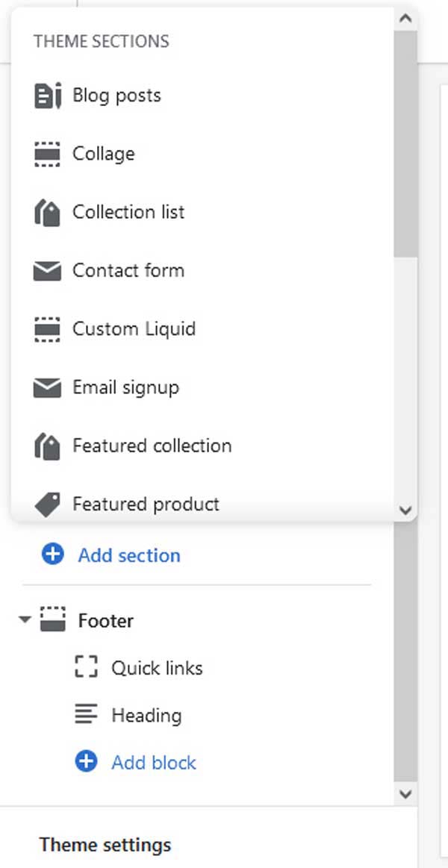The image size is (448, 868).
Task: Open the Quick links block
Action: click(157, 668)
